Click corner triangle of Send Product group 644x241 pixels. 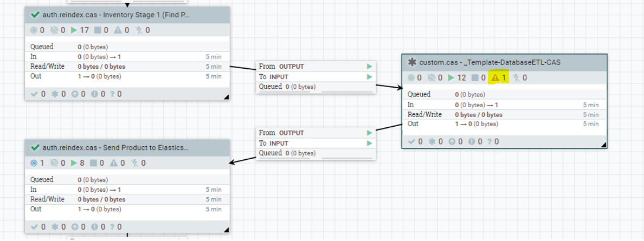tap(226, 230)
